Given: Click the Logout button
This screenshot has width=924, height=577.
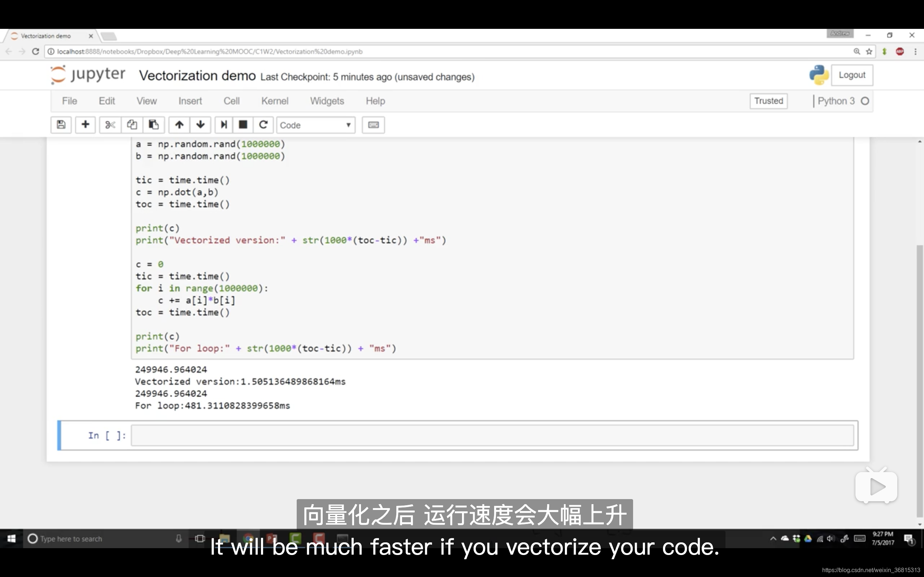Looking at the screenshot, I should pos(852,74).
